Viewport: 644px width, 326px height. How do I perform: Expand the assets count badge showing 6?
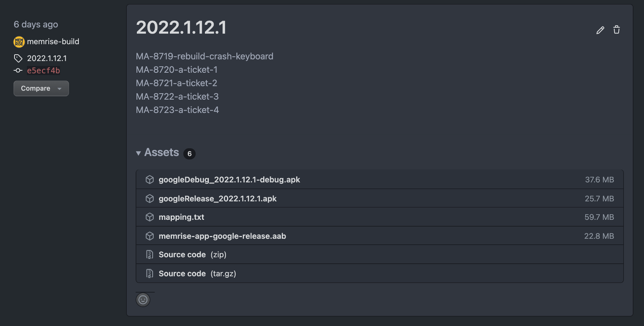tap(189, 154)
